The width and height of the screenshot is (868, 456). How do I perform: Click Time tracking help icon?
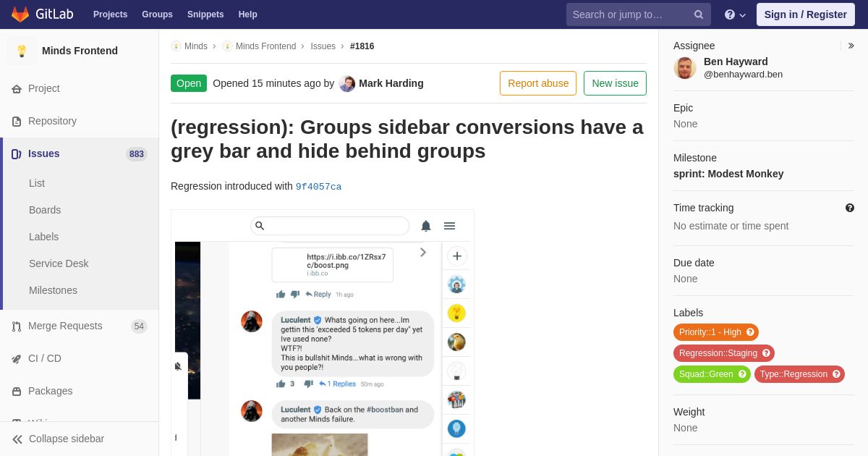(850, 208)
